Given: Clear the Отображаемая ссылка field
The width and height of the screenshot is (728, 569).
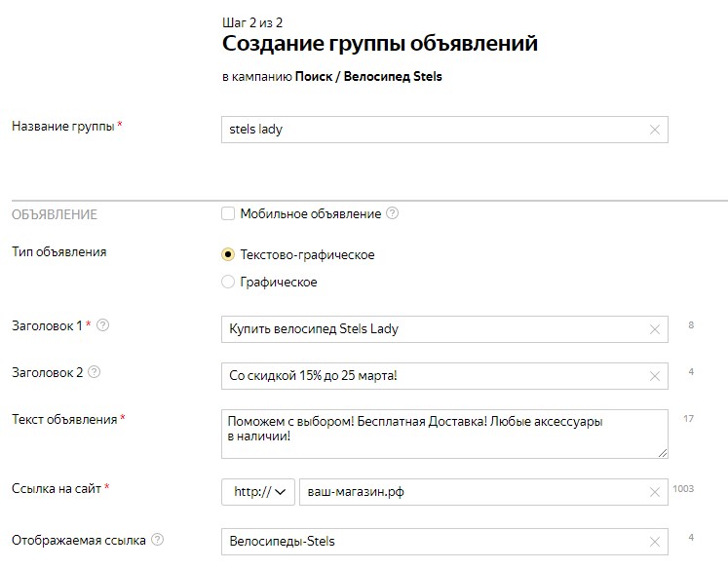Looking at the screenshot, I should point(655,542).
